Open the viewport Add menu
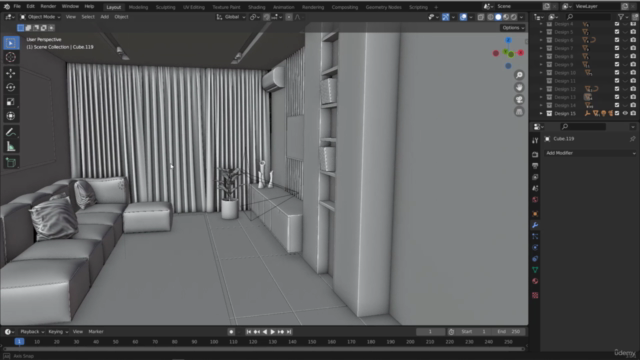The height and width of the screenshot is (360, 640). (104, 17)
